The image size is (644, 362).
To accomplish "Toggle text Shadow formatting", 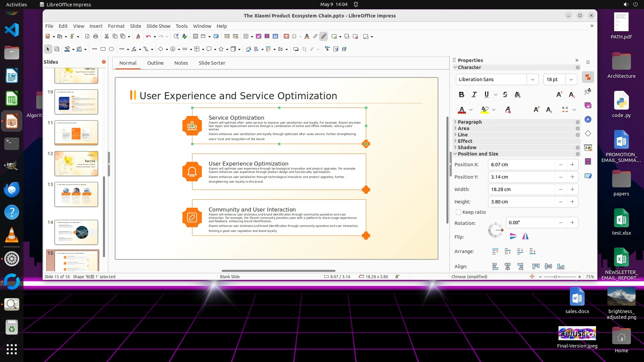I will click(x=518, y=95).
